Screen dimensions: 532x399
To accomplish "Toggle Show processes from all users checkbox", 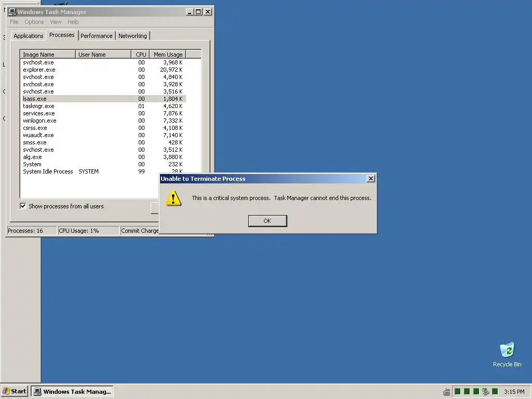I will (23, 206).
